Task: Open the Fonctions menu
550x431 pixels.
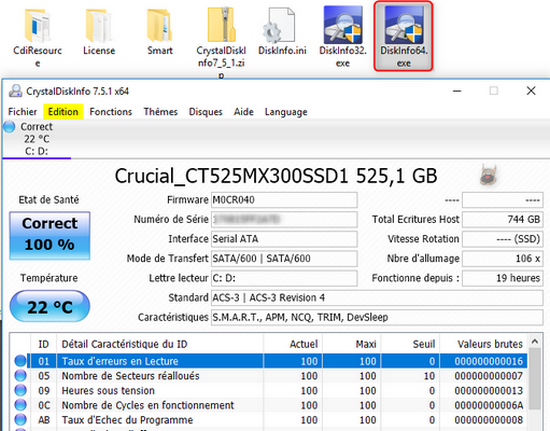Action: (x=111, y=112)
